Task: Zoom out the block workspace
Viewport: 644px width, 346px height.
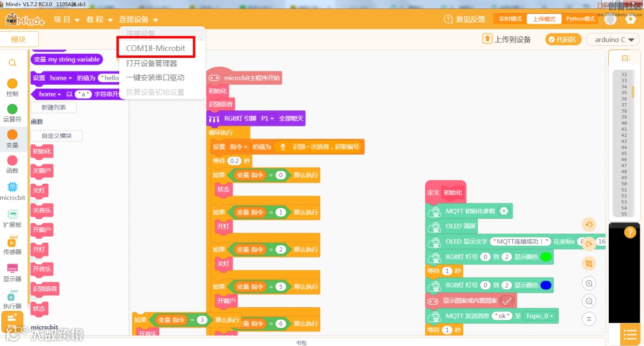Action: point(589,301)
